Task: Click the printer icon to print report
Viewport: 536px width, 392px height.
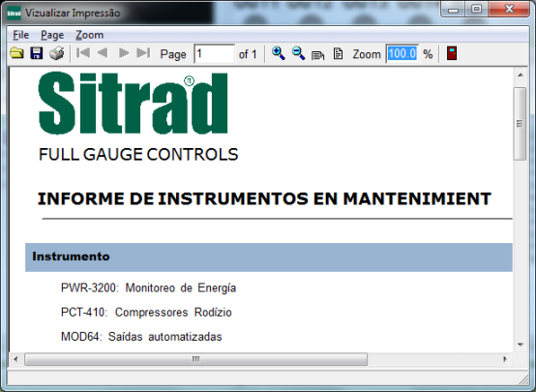Action: point(57,53)
